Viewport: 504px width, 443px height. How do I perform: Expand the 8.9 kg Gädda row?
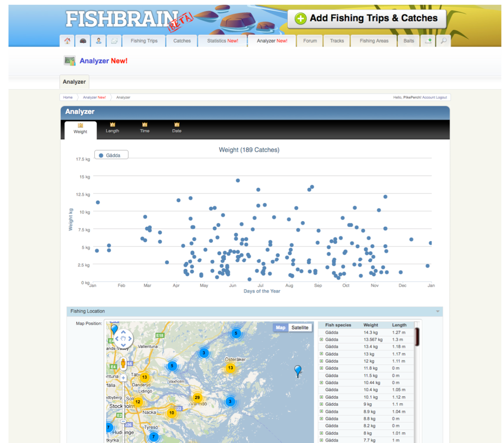point(322,411)
